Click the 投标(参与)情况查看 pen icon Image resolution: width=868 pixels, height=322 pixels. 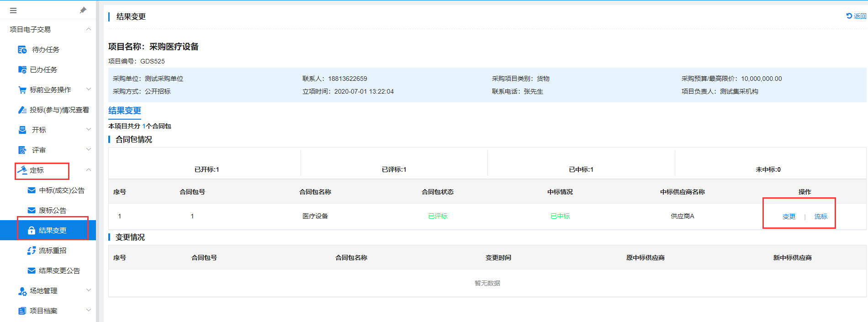click(22, 110)
